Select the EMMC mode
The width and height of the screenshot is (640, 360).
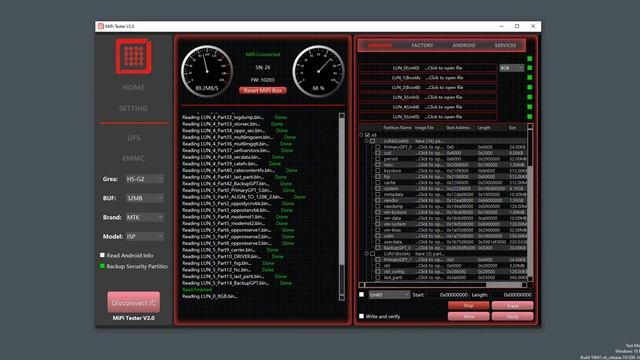pos(133,158)
